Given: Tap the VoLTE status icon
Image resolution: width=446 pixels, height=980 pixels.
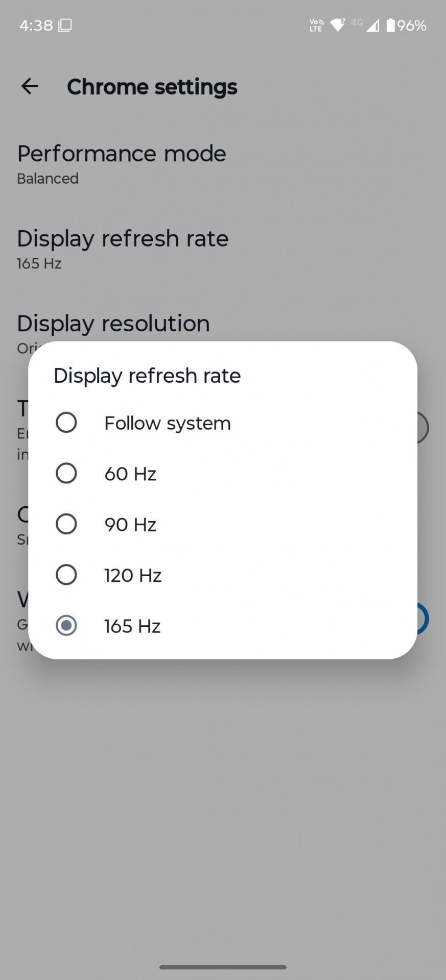Looking at the screenshot, I should tap(316, 25).
